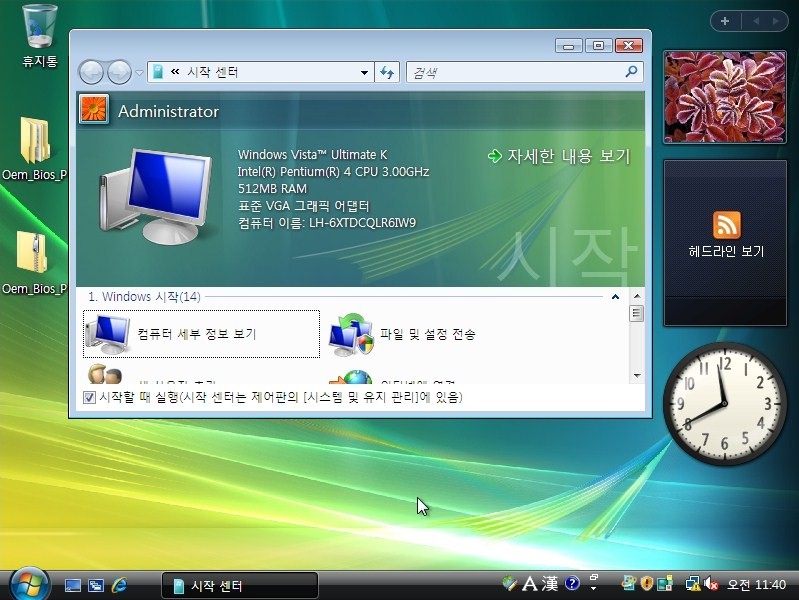The image size is (799, 600).
Task: Select the Oem_Bios_P folder icon on desktop
Action: point(35,148)
